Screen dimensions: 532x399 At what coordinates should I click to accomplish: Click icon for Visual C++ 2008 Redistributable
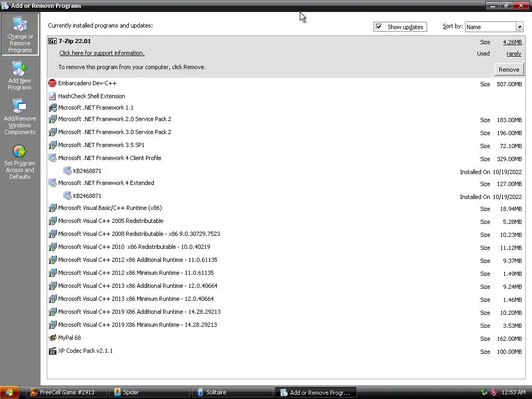(52, 234)
